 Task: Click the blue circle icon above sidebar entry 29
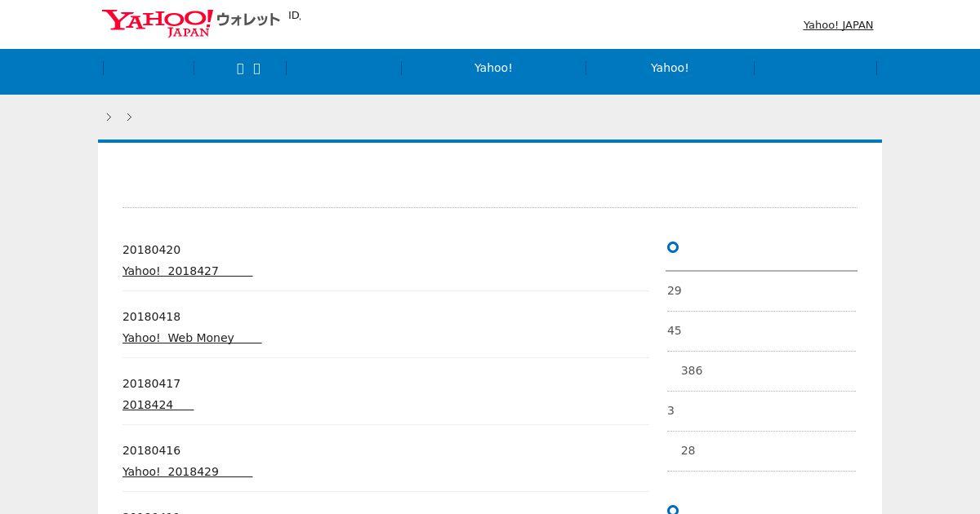coord(673,247)
